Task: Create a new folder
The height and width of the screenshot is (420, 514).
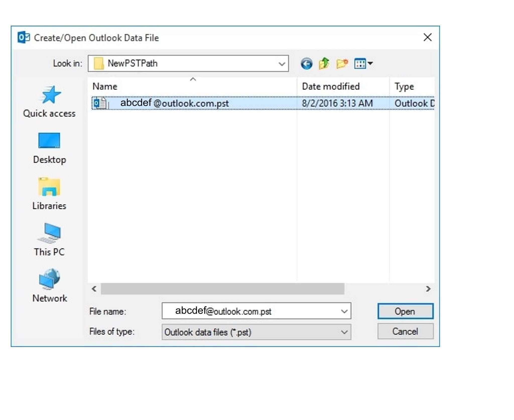Action: point(342,63)
